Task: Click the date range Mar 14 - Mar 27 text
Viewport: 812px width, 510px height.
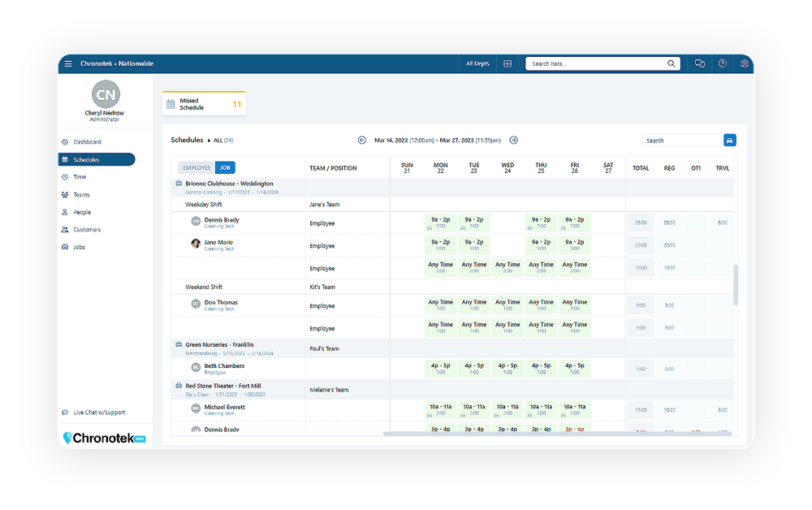Action: (x=438, y=140)
